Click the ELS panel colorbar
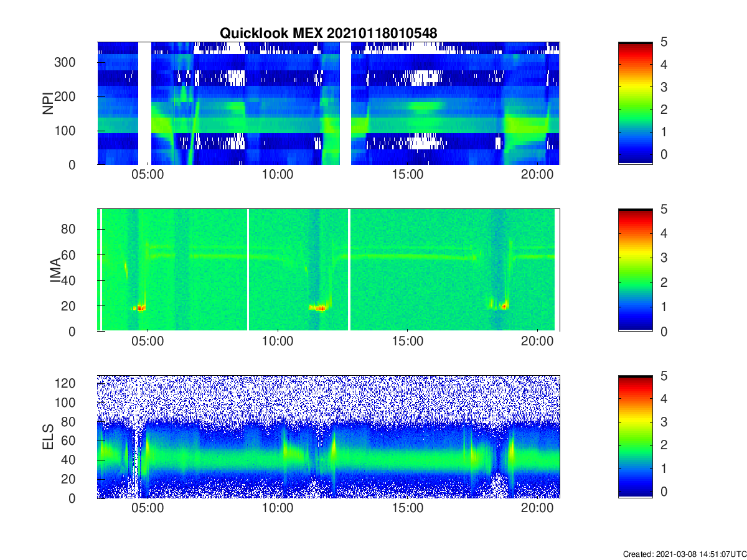 tap(636, 437)
